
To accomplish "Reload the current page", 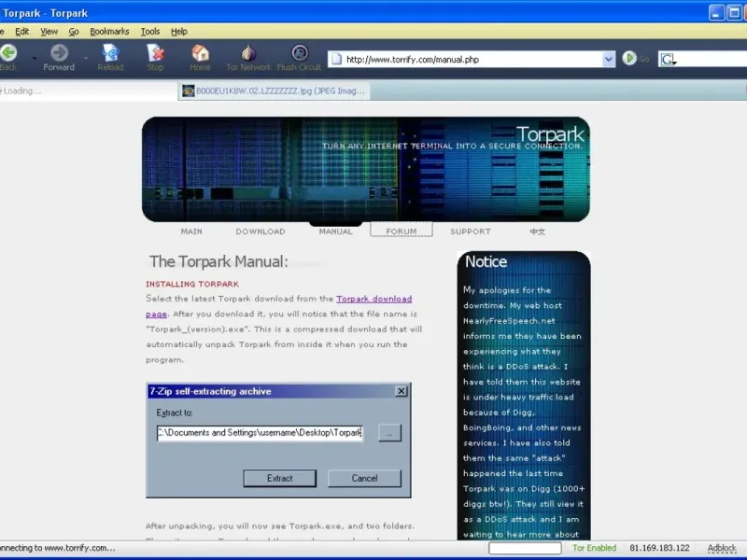I will (x=110, y=52).
